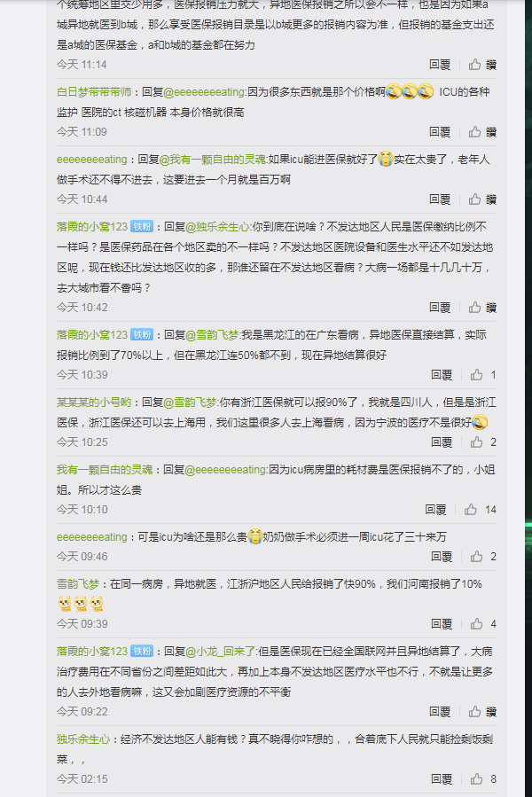Like the 10:39 comment about 黑龙江 reimbursement
The width and height of the screenshot is (532, 797).
pyautogui.click(x=482, y=375)
